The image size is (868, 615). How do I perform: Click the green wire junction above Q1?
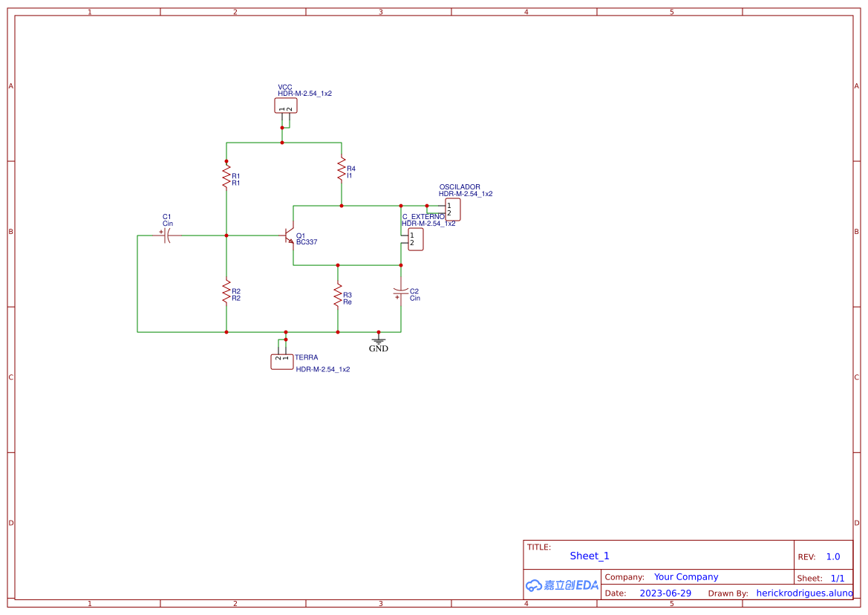pos(341,204)
